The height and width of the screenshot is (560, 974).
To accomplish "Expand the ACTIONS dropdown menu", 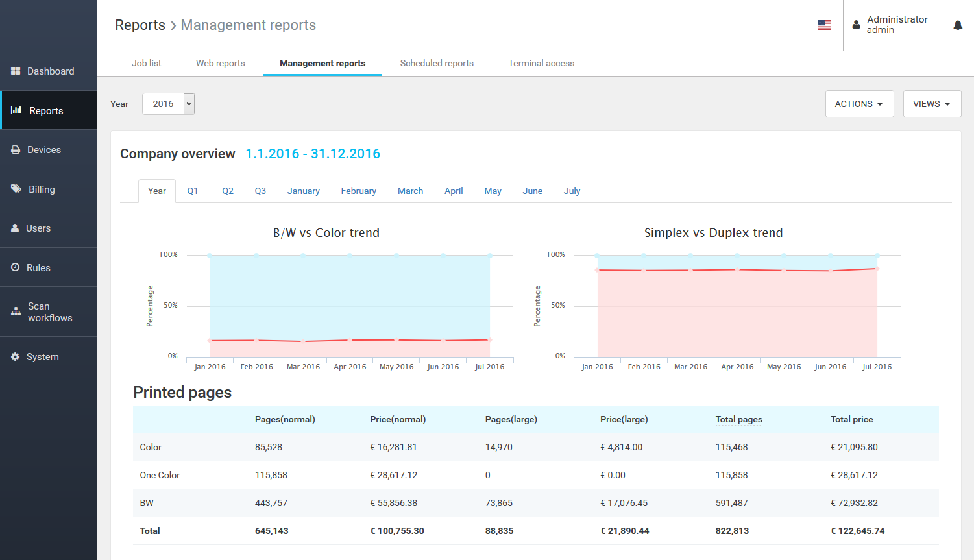I will 858,104.
